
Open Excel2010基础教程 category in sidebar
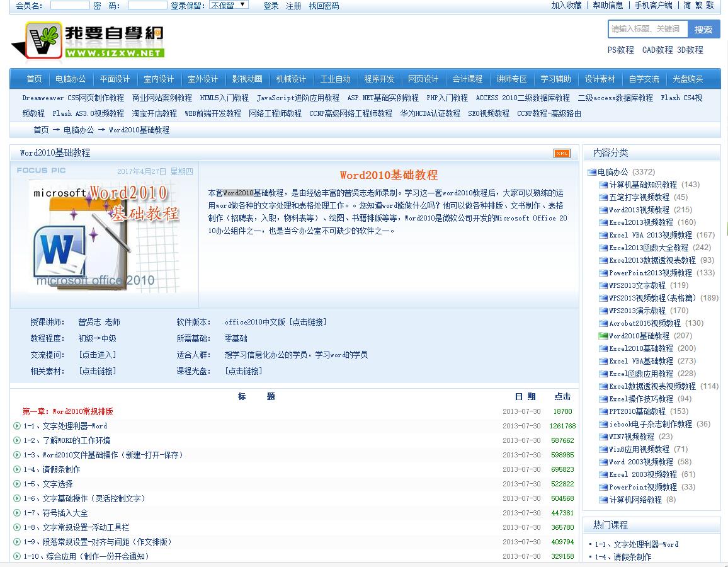tap(640, 348)
